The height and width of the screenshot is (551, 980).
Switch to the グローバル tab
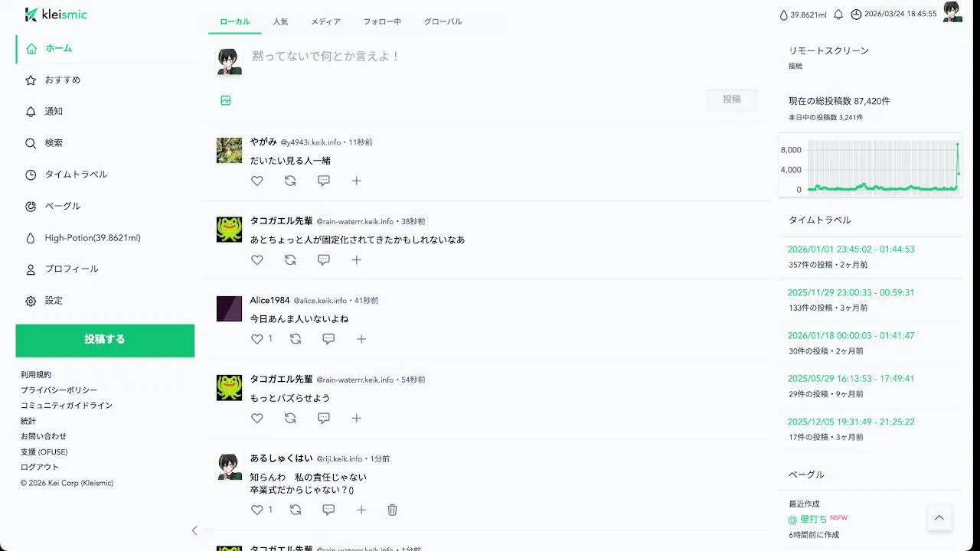tap(443, 21)
